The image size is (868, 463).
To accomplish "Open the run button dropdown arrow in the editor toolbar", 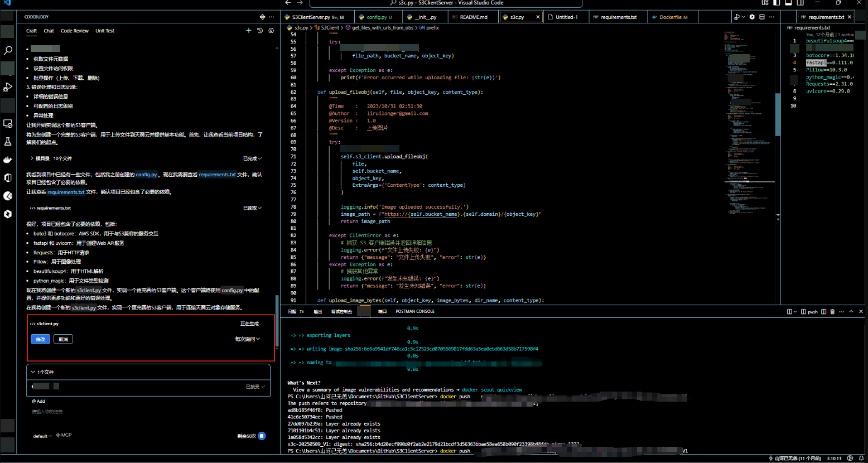I will click(744, 17).
